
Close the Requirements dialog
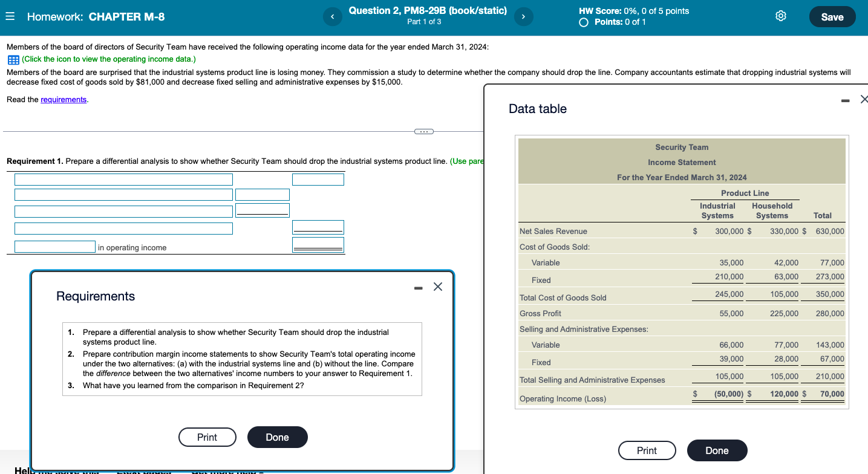click(x=438, y=286)
